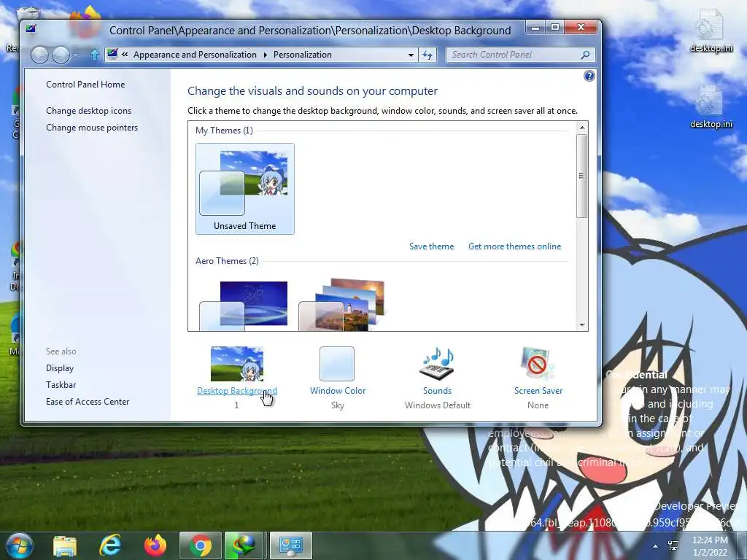747x560 pixels.
Task: Open Windows Explorer from the taskbar
Action: (x=65, y=546)
